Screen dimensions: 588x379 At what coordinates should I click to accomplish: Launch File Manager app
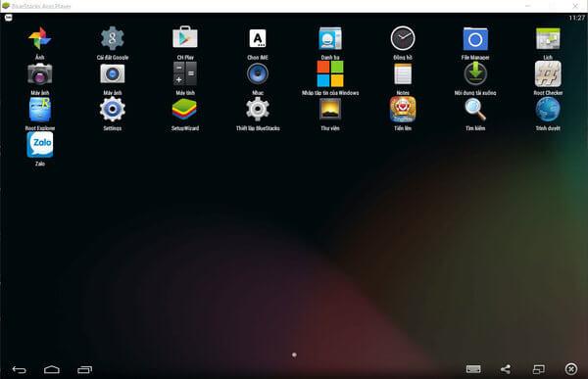tap(475, 39)
